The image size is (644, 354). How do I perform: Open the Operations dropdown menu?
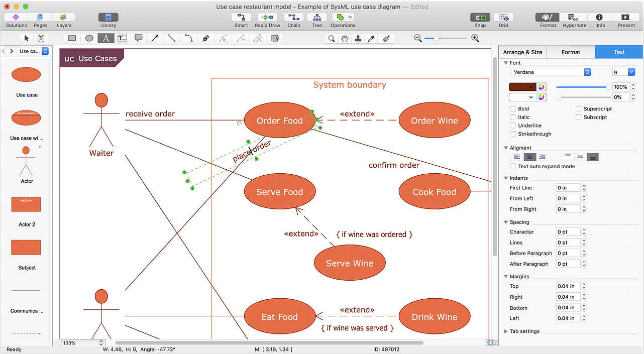pyautogui.click(x=349, y=17)
